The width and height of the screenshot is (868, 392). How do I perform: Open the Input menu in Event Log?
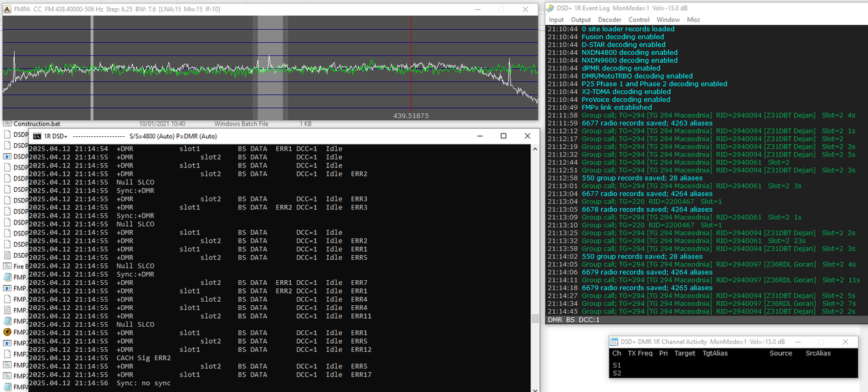pyautogui.click(x=556, y=20)
